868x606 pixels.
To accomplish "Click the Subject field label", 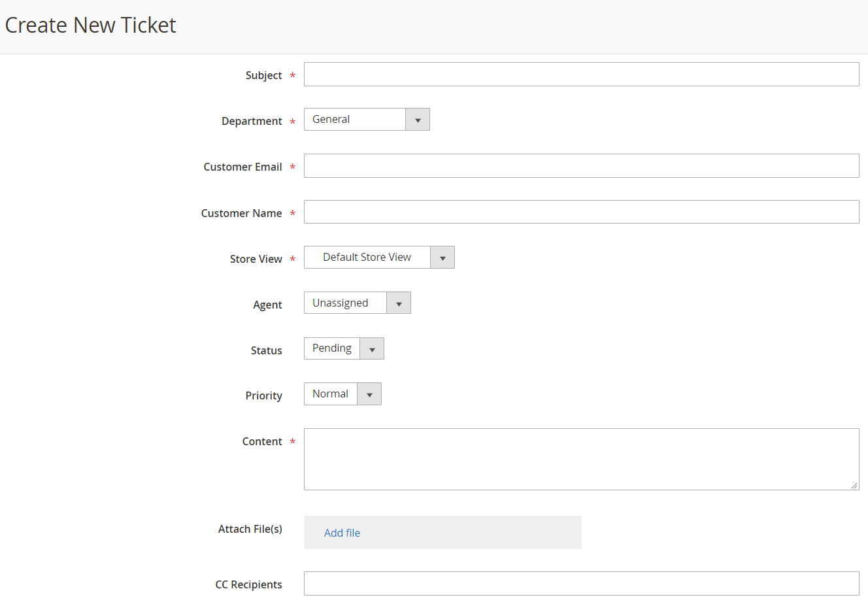I will pos(263,75).
